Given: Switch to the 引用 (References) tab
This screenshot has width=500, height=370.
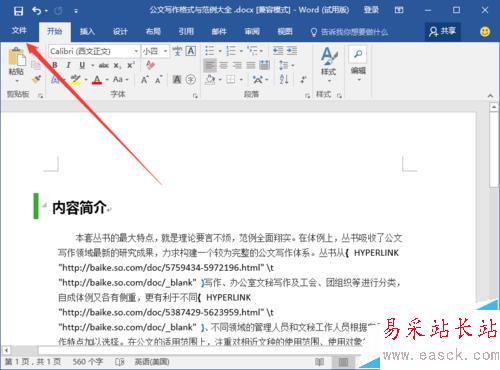Looking at the screenshot, I should point(186,32).
